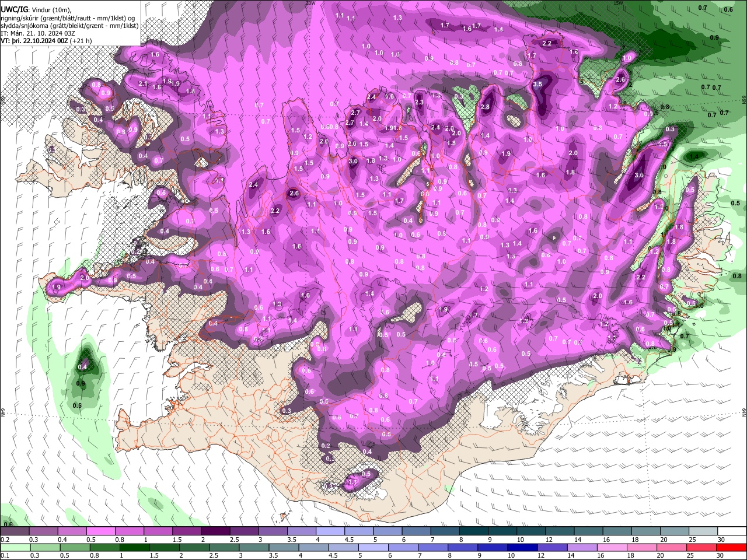The height and width of the screenshot is (560, 747).
Task: Click the '30' label in upper legend row
Action: (x=721, y=540)
